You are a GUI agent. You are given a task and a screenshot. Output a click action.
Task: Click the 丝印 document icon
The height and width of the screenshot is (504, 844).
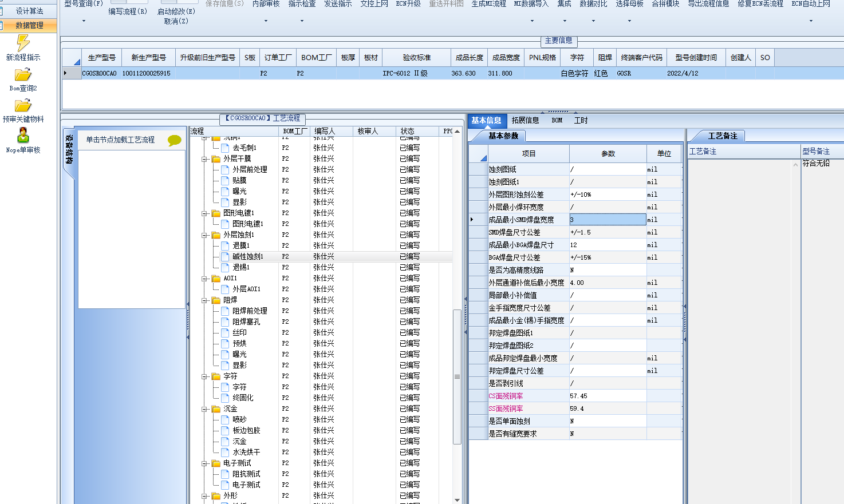point(225,332)
